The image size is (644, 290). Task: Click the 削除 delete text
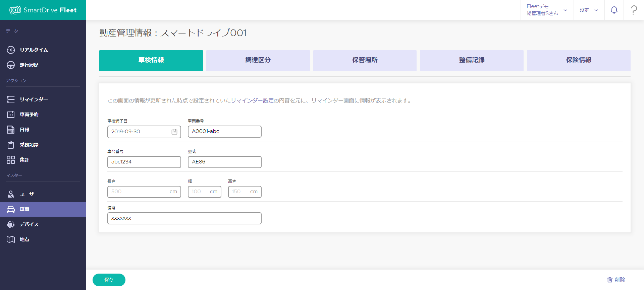click(620, 280)
